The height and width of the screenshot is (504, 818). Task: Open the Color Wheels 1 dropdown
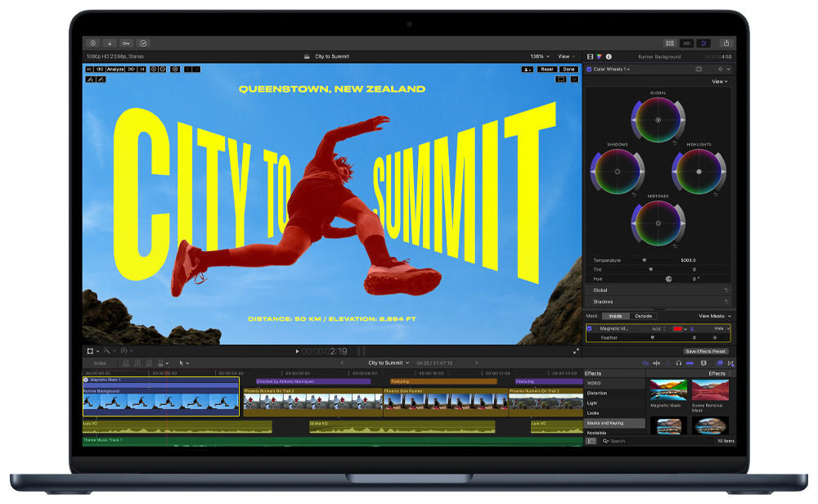coord(628,69)
